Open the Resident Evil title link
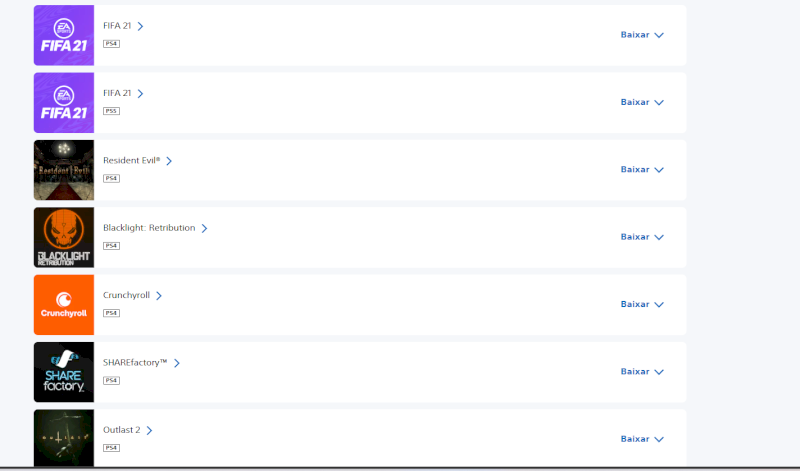This screenshot has width=800, height=471. point(132,160)
